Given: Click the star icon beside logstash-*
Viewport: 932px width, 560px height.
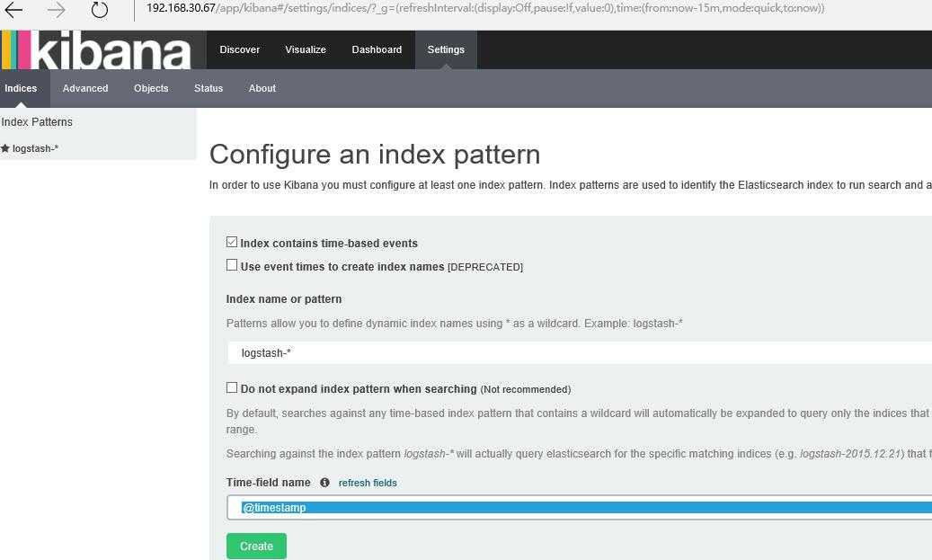Looking at the screenshot, I should (x=5, y=148).
